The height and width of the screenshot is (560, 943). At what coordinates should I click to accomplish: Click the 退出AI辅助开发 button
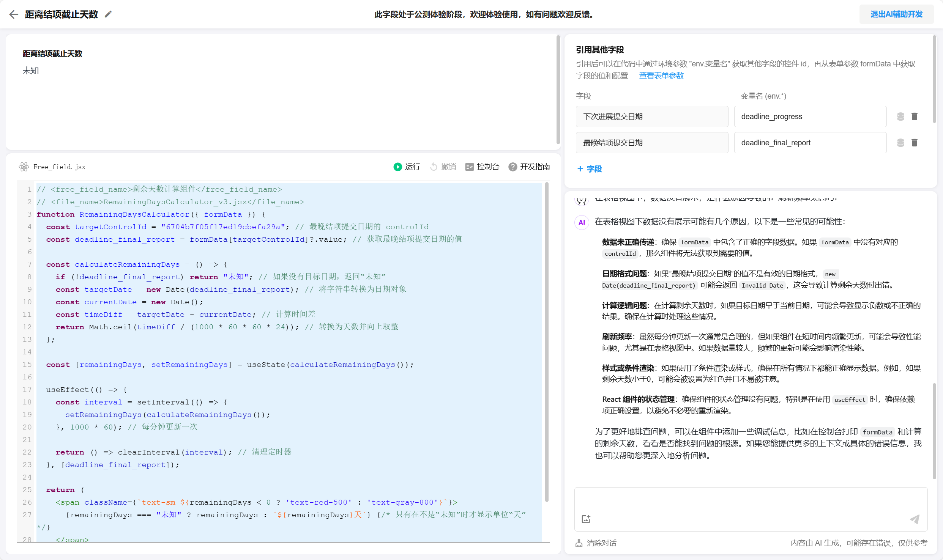pyautogui.click(x=896, y=14)
